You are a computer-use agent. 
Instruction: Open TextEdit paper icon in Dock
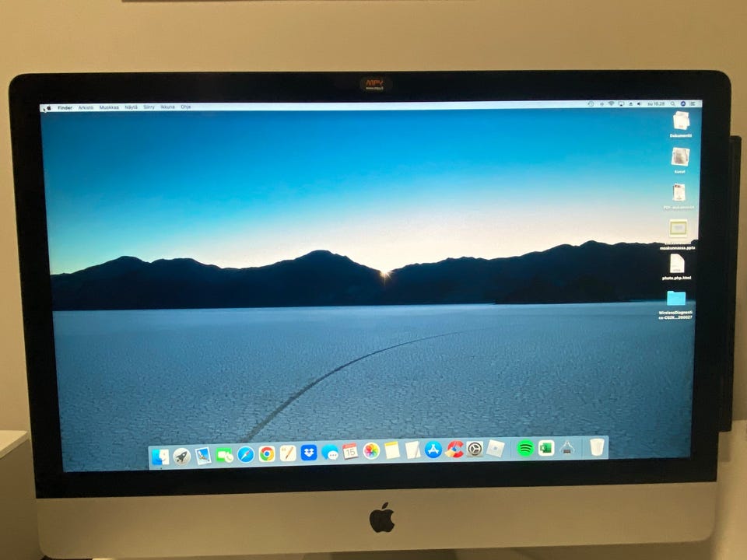412,450
